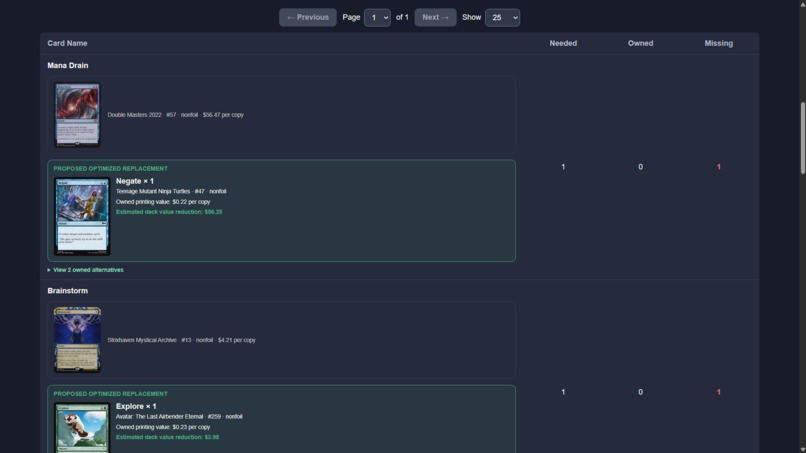Click Teenage Mutant Ninja Turtles #47 text
This screenshot has width=806, height=453.
point(171,191)
